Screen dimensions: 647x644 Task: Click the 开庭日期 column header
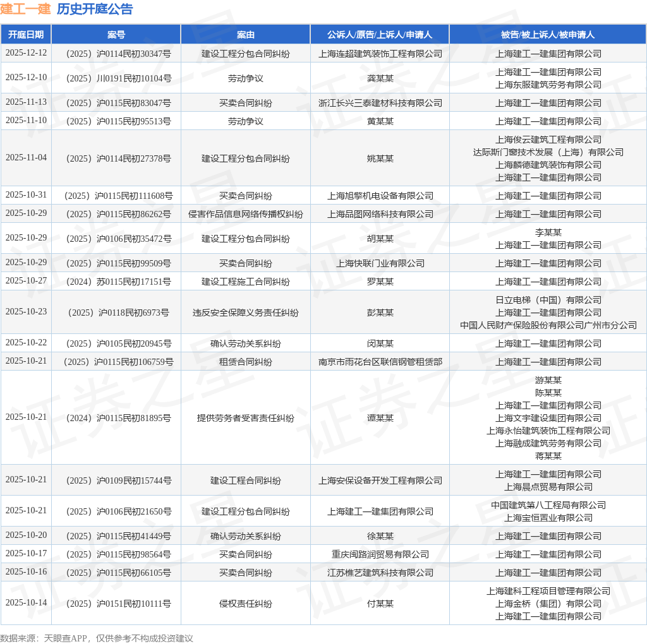click(26, 35)
